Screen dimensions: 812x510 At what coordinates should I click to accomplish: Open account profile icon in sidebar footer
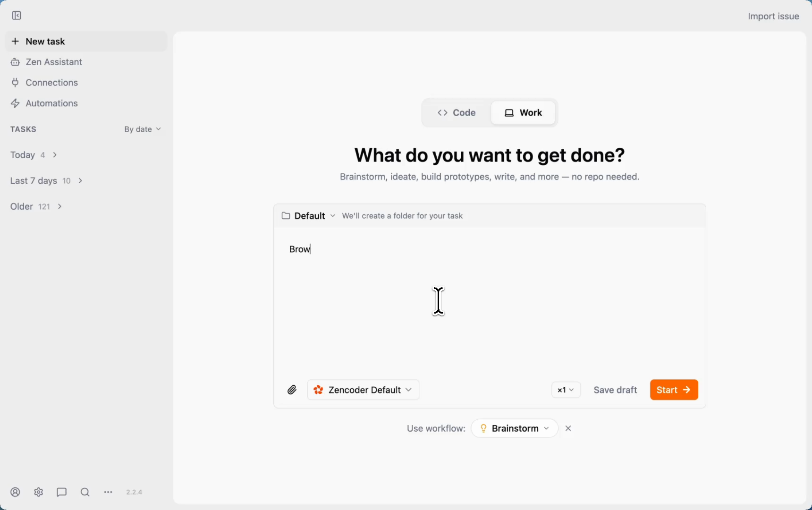point(15,492)
